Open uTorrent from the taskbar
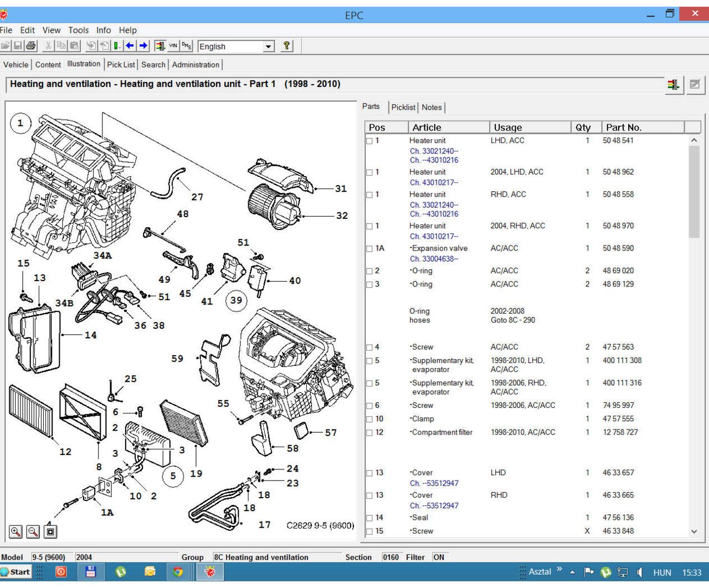This screenshot has width=709, height=588. tap(120, 572)
